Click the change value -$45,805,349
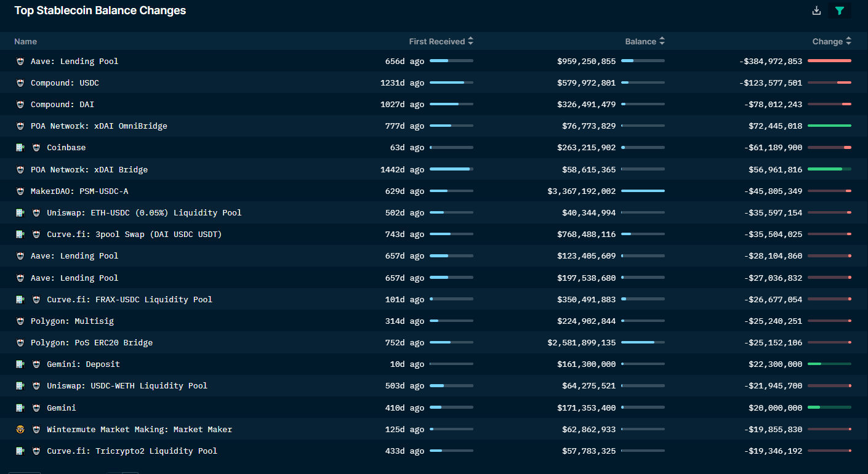This screenshot has height=474, width=868. (x=773, y=191)
